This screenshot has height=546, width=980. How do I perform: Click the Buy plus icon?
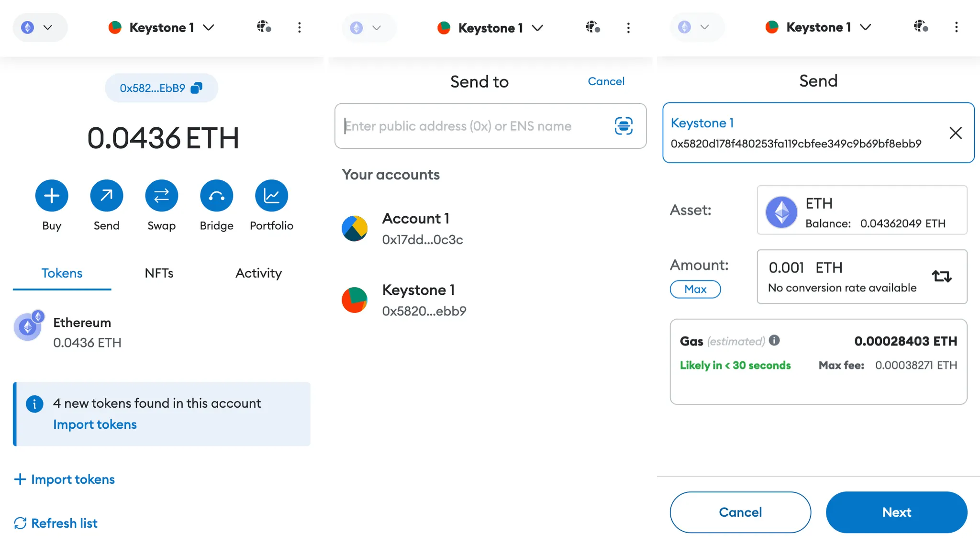(52, 196)
